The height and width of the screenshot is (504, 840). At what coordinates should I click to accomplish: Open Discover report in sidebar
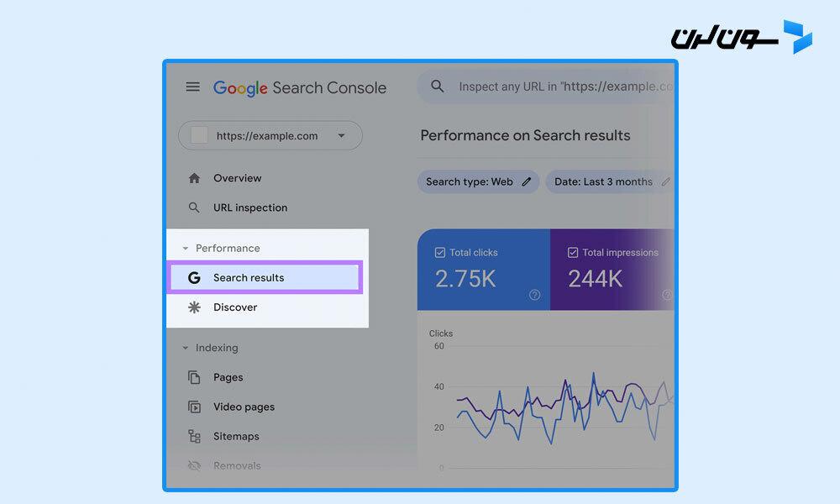[x=235, y=307]
